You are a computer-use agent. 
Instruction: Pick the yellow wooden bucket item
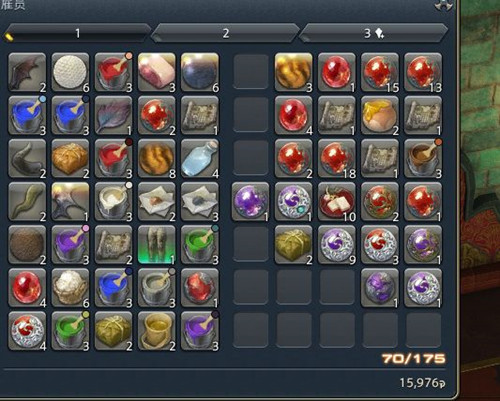[156, 331]
